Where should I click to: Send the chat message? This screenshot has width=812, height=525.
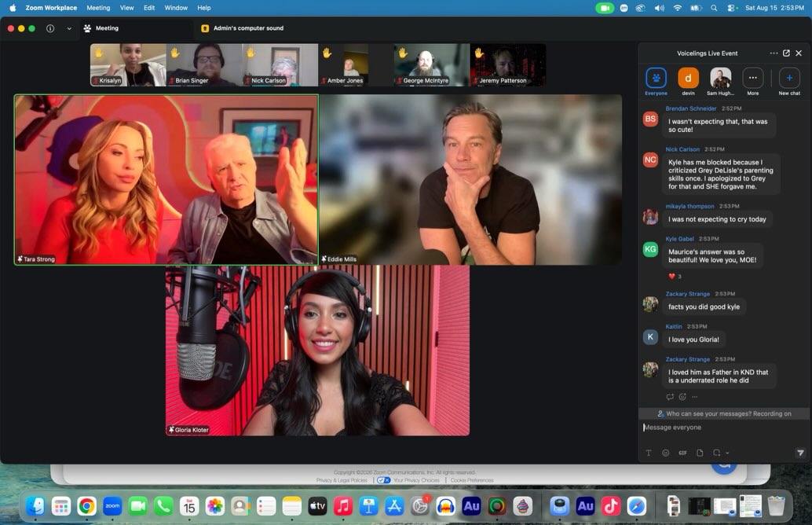point(800,453)
